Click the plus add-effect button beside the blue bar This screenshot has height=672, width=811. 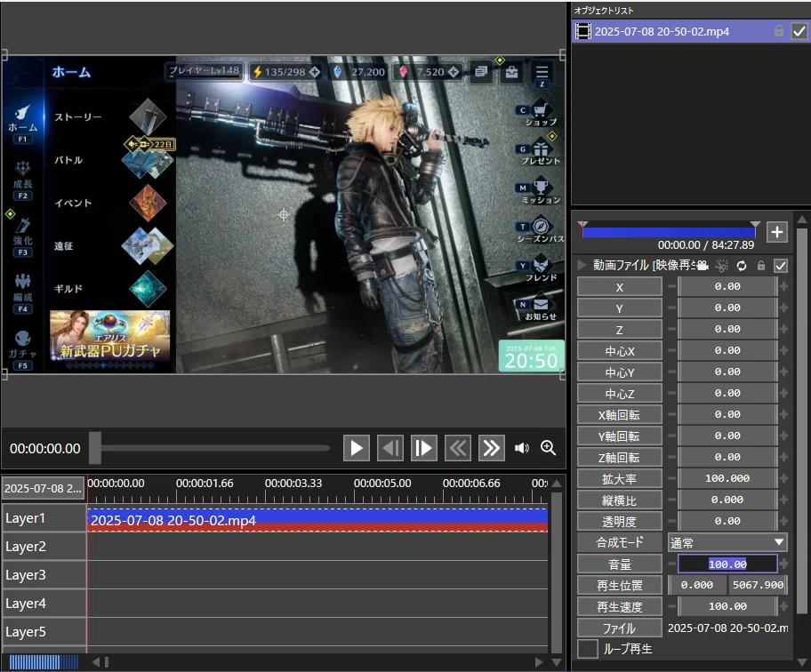pyautogui.click(x=777, y=232)
